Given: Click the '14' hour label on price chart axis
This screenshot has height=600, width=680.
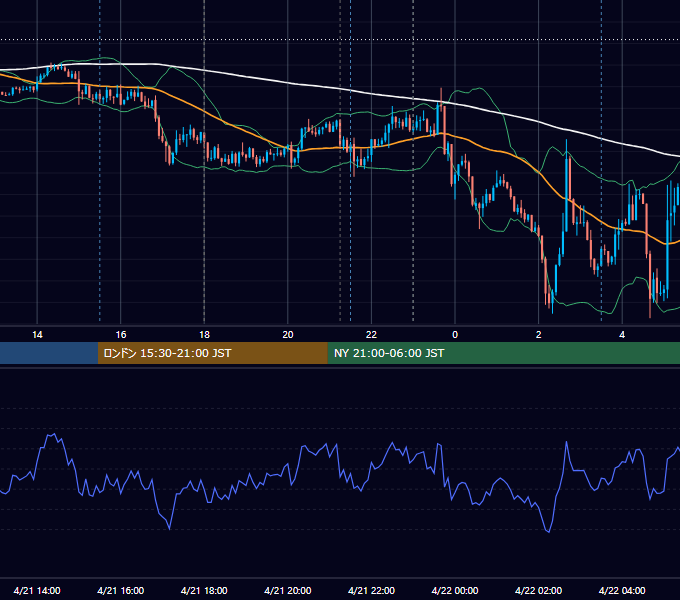Looking at the screenshot, I should (37, 335).
